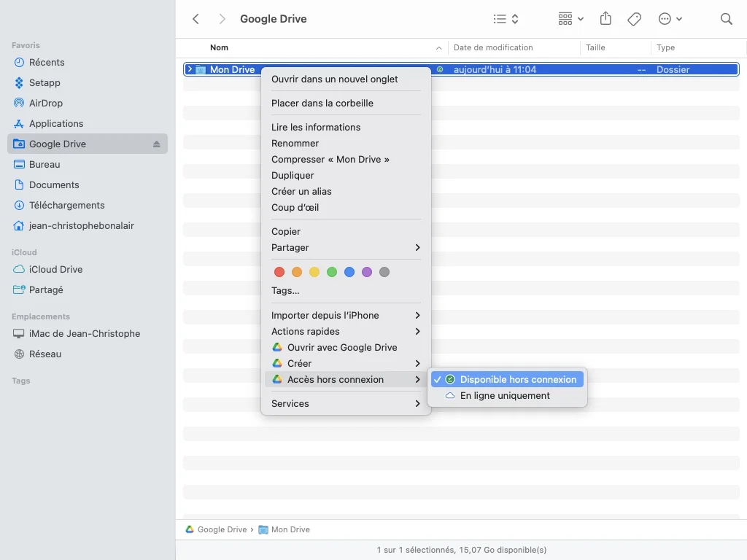The height and width of the screenshot is (560, 747).
Task: Click Google Drive in the path bar
Action: click(x=216, y=529)
